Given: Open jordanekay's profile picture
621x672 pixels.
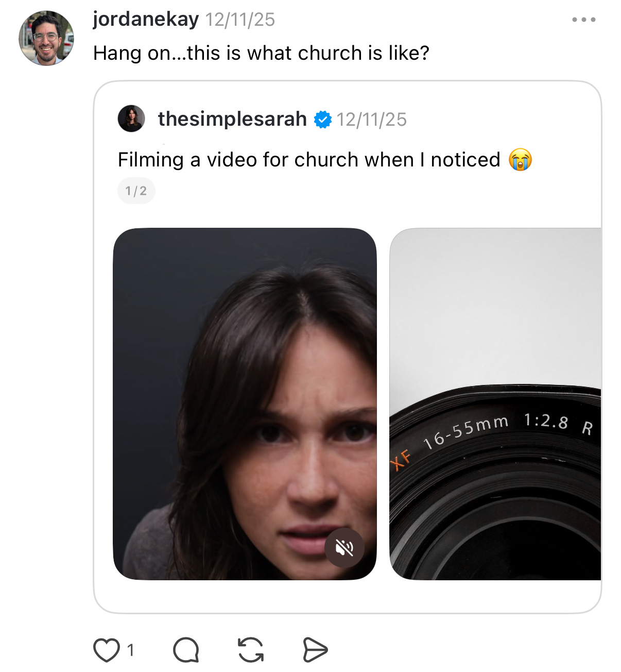Looking at the screenshot, I should tap(46, 39).
